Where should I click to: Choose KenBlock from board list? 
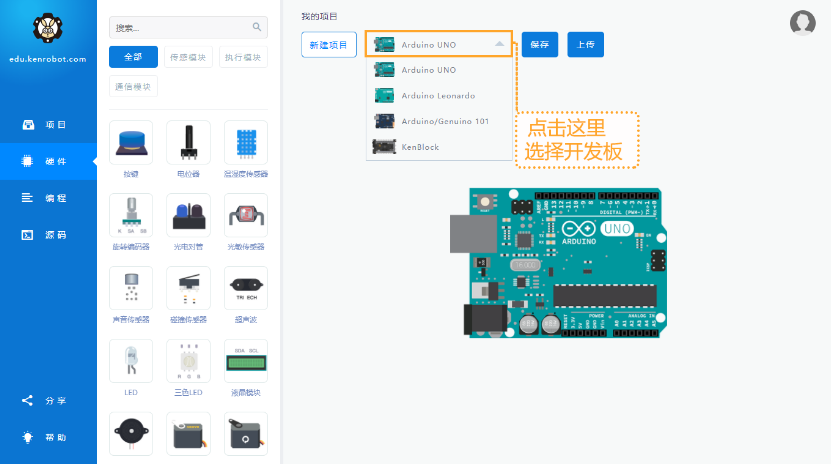click(420, 147)
